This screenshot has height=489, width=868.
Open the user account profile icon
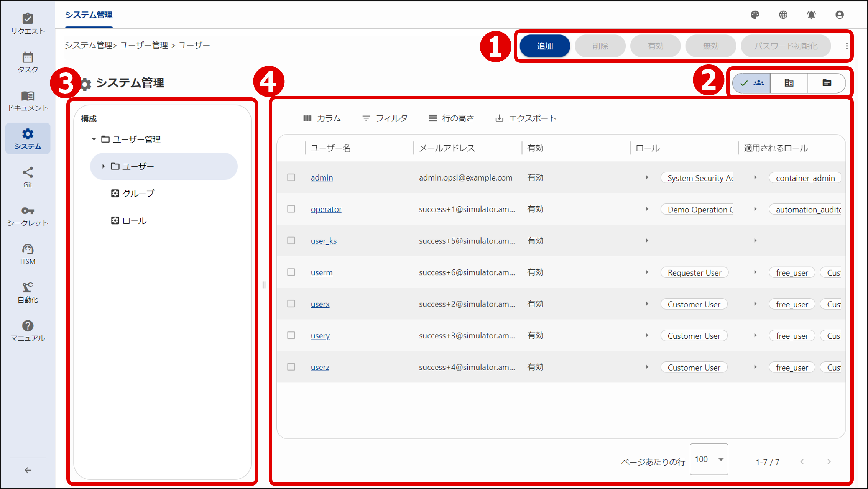pyautogui.click(x=840, y=15)
